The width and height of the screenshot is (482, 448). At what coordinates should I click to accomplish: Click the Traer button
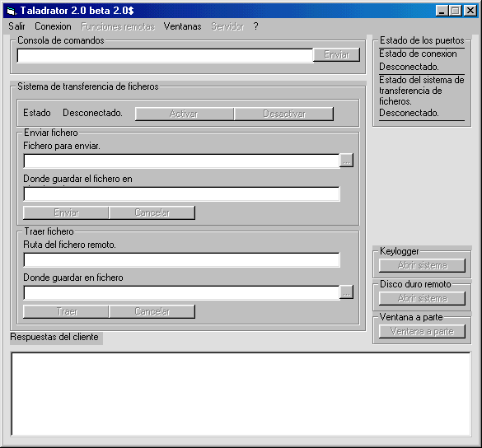click(x=66, y=311)
